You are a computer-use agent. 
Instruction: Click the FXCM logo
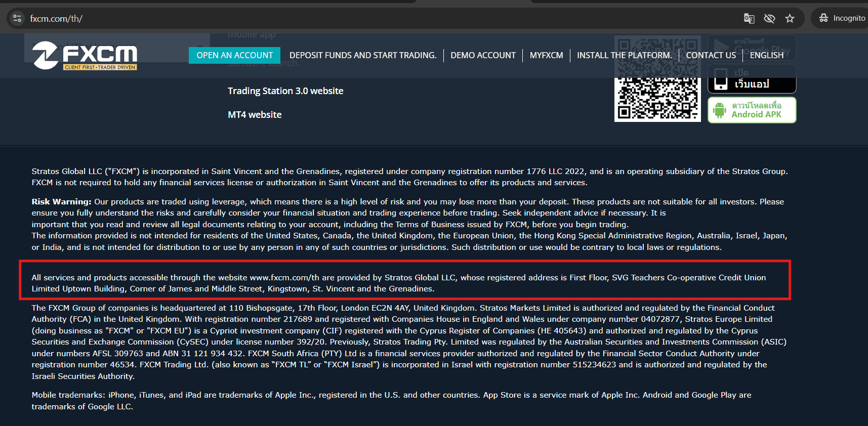pyautogui.click(x=85, y=56)
